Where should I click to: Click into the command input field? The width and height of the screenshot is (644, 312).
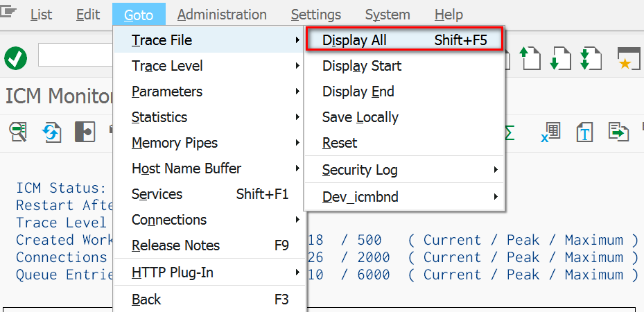point(76,55)
